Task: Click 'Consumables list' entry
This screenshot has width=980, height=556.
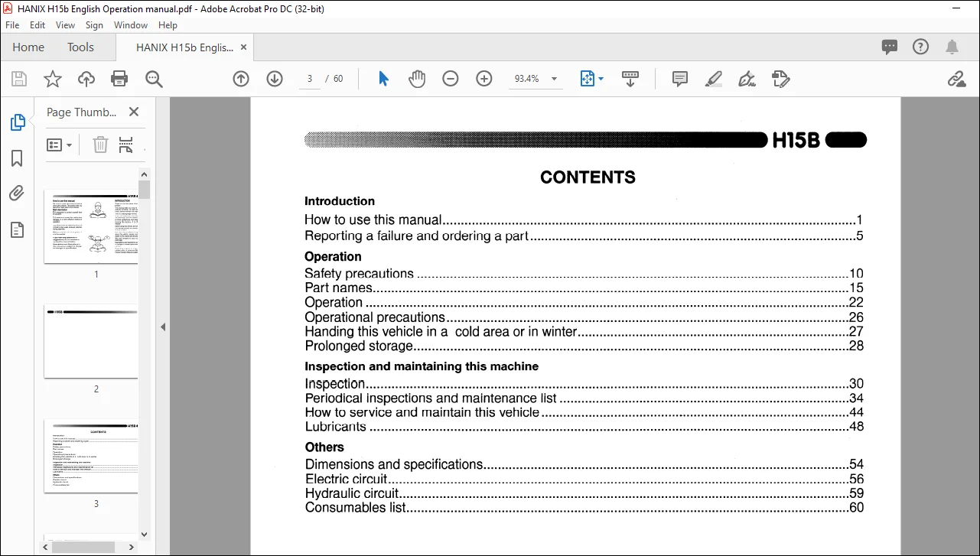Action: click(356, 508)
